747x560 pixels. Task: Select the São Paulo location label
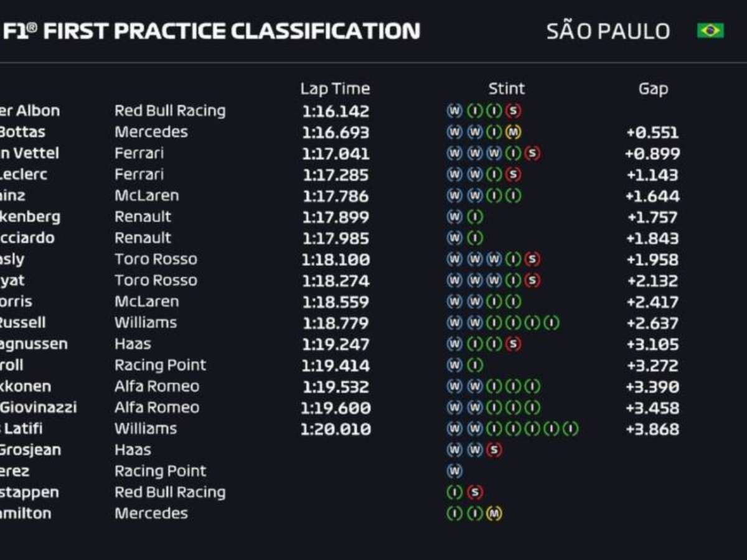pyautogui.click(x=608, y=31)
